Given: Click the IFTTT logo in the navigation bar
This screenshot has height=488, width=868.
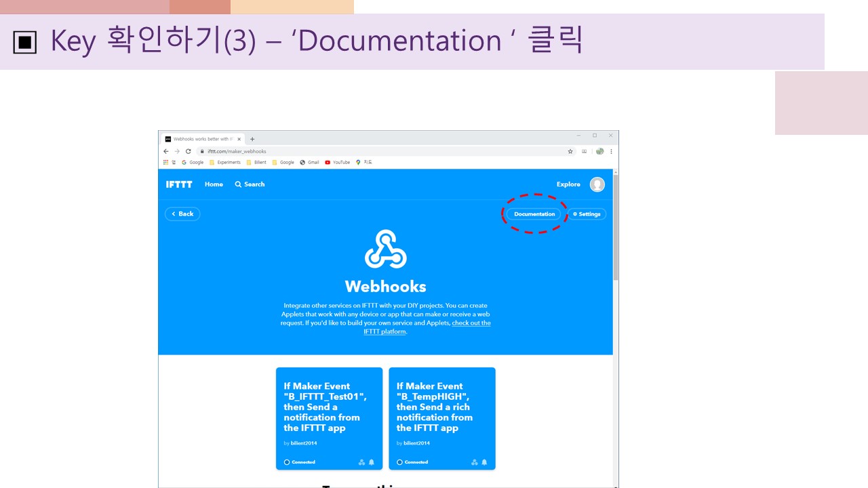Looking at the screenshot, I should (x=179, y=184).
